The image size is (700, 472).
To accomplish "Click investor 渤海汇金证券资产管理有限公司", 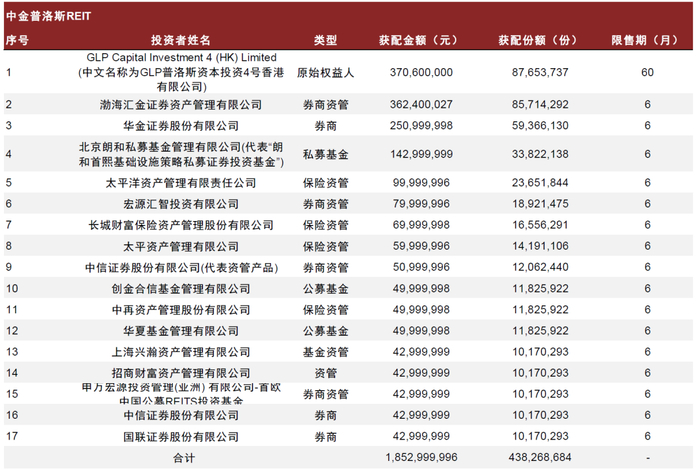I will click(x=181, y=105).
